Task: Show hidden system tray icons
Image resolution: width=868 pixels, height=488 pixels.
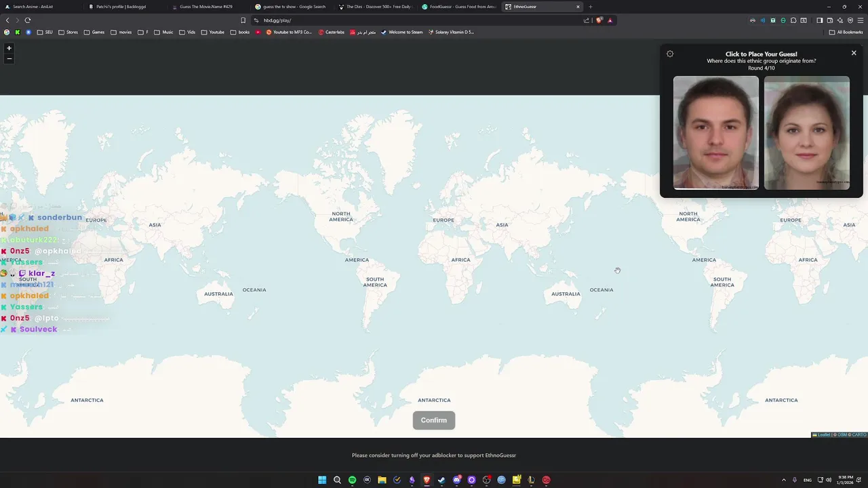Action: (784, 480)
